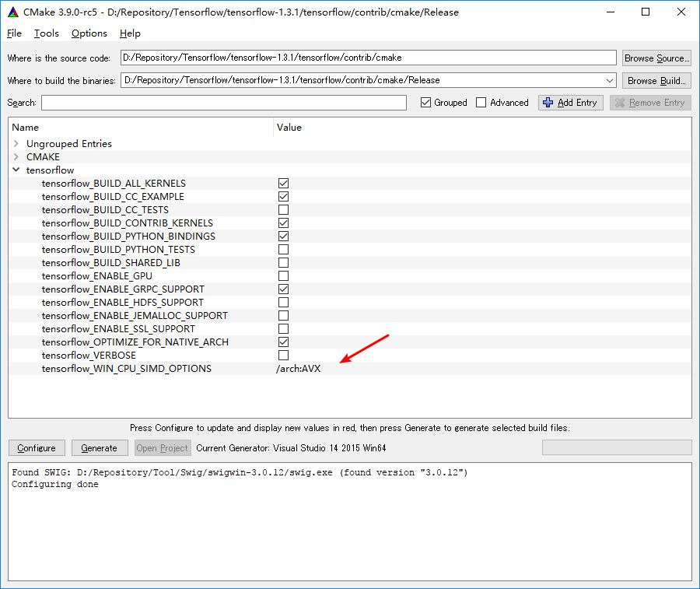700x589 pixels.
Task: Select the /arch:AVX value cell
Action: point(298,368)
